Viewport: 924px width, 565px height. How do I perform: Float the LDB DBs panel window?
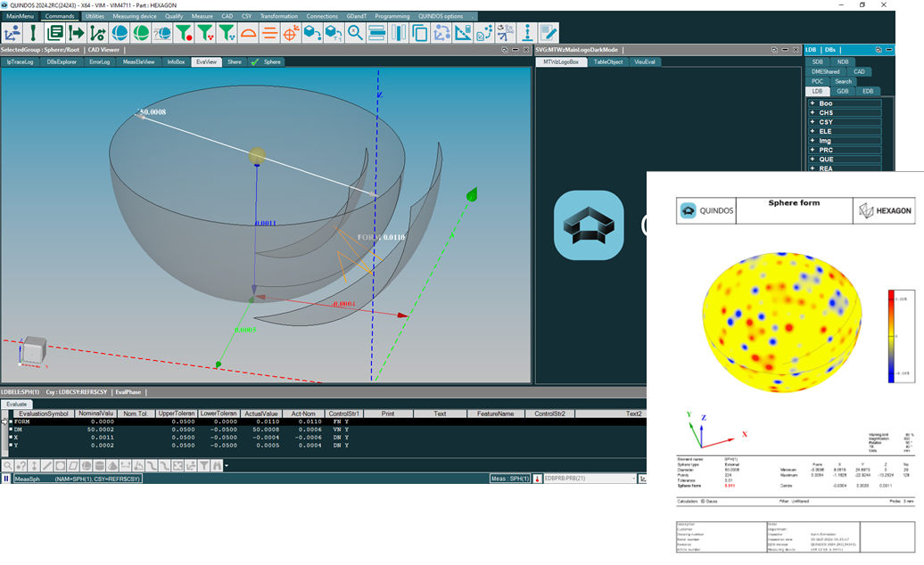point(879,50)
